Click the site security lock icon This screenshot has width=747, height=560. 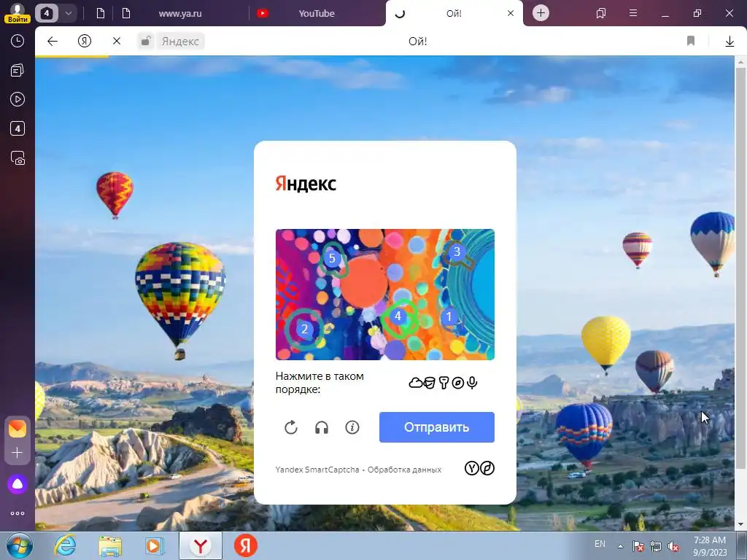point(146,42)
